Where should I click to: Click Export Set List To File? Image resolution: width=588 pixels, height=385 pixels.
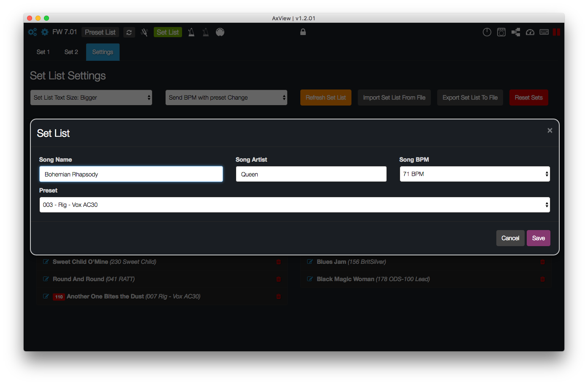pyautogui.click(x=470, y=98)
